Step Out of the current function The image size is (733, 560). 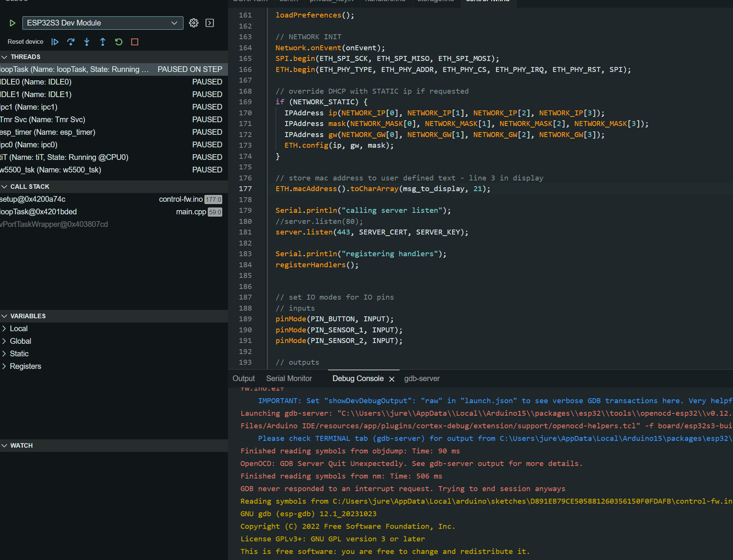pos(103,42)
